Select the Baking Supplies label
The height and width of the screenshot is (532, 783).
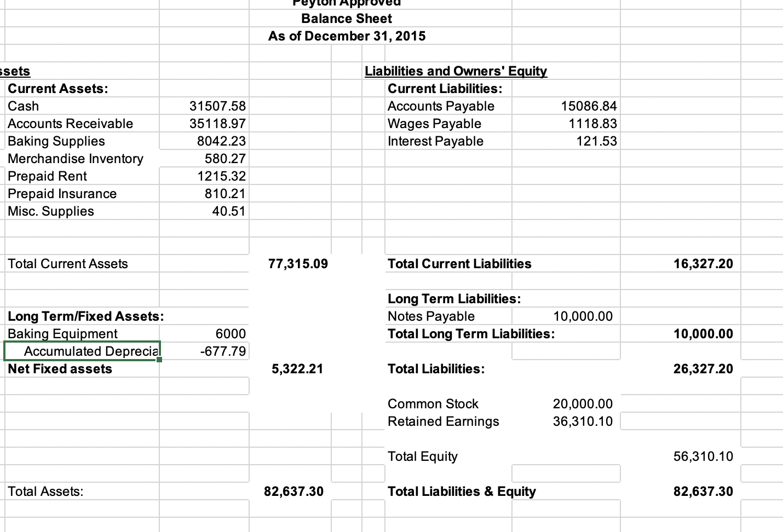56,141
